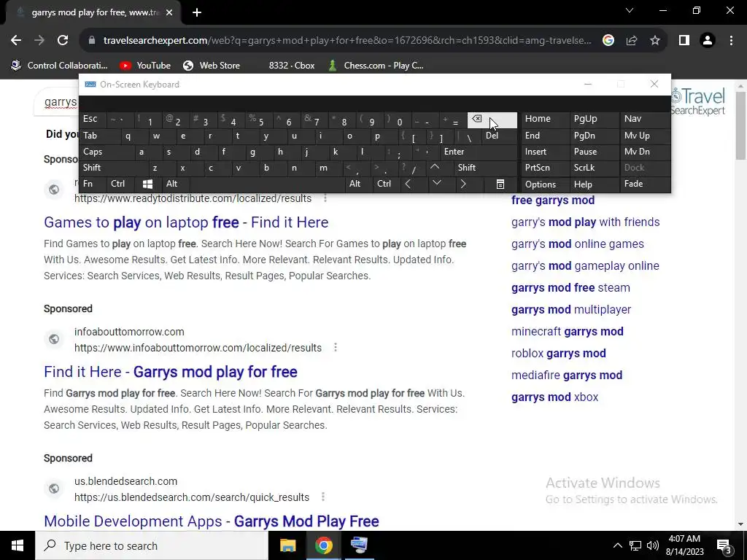747x560 pixels.
Task: Click the up arrow key on keyboard
Action: (x=435, y=168)
